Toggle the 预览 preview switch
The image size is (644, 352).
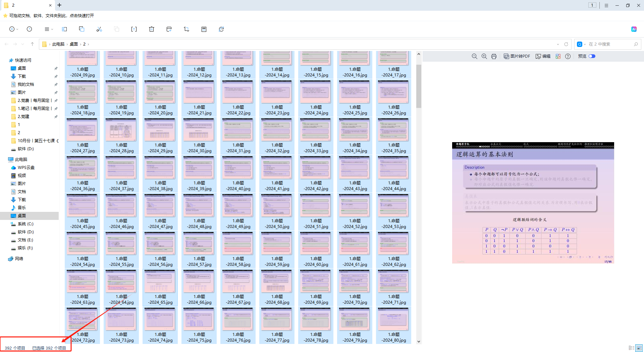(x=592, y=56)
